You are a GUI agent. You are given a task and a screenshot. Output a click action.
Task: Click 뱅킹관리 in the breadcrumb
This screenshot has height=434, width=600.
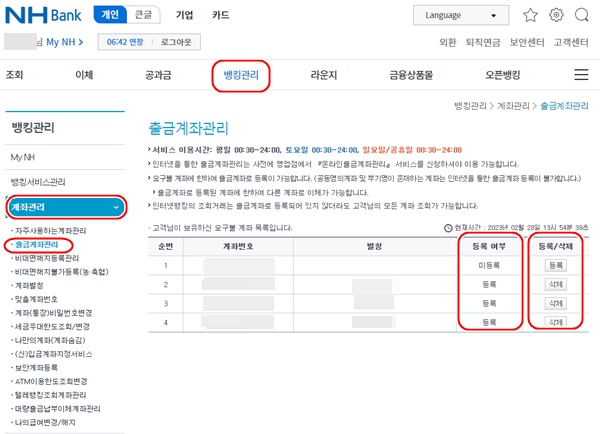(470, 106)
